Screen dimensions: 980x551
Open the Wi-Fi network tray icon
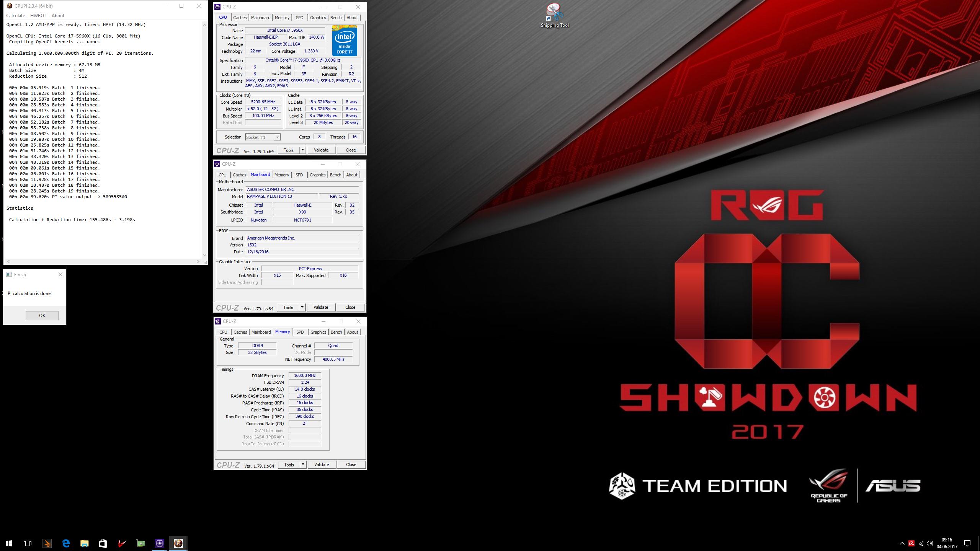[x=921, y=543]
